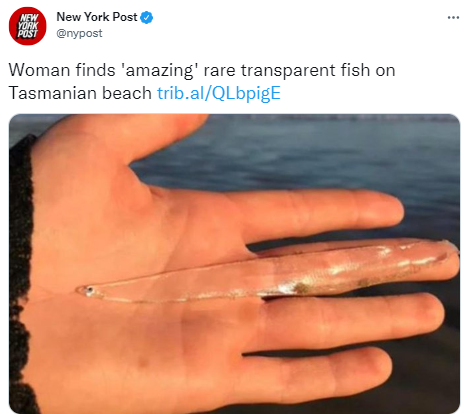
Task: Click the blue verified badge checkmark
Action: pos(147,17)
